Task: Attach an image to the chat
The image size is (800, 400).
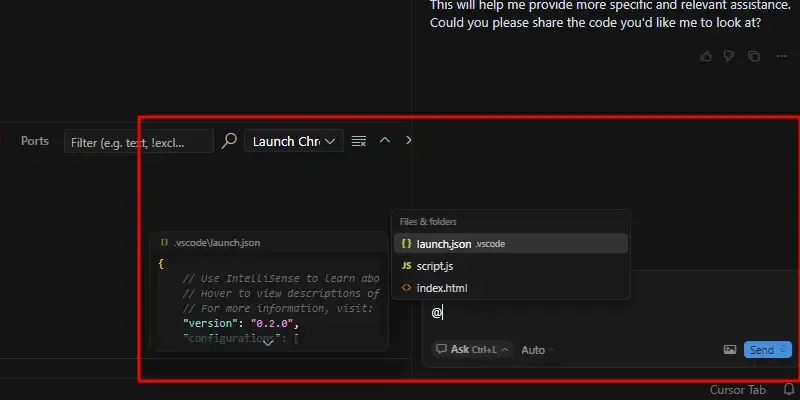Action: (x=730, y=349)
